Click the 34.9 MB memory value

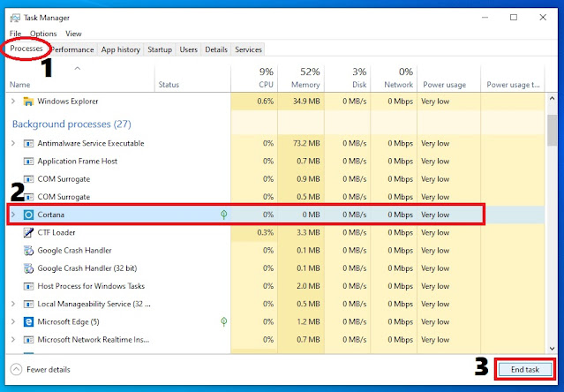306,102
